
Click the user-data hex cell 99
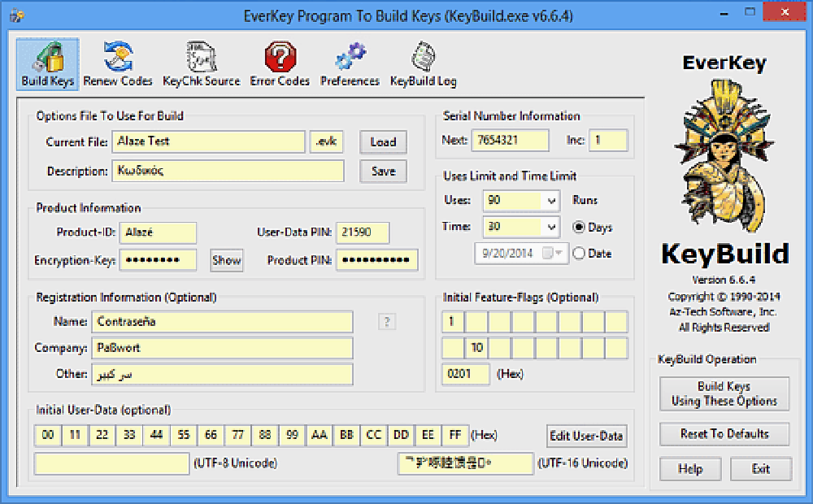(x=292, y=435)
